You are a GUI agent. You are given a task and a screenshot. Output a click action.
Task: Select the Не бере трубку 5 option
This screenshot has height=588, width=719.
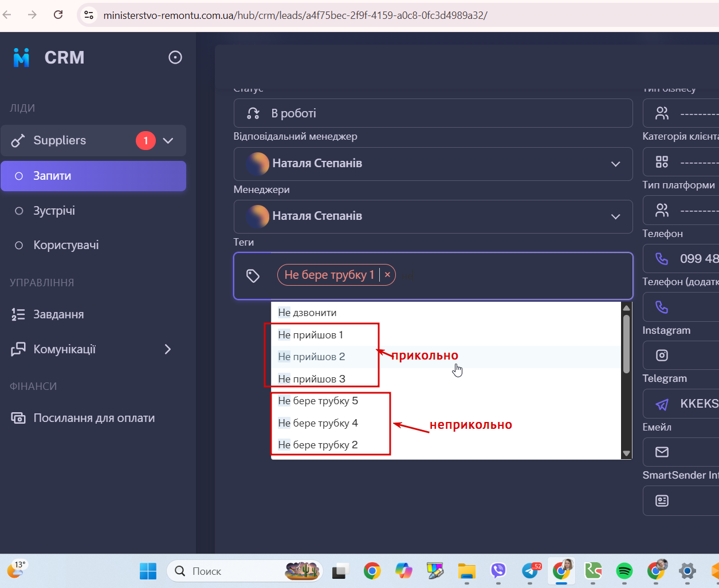click(446, 401)
